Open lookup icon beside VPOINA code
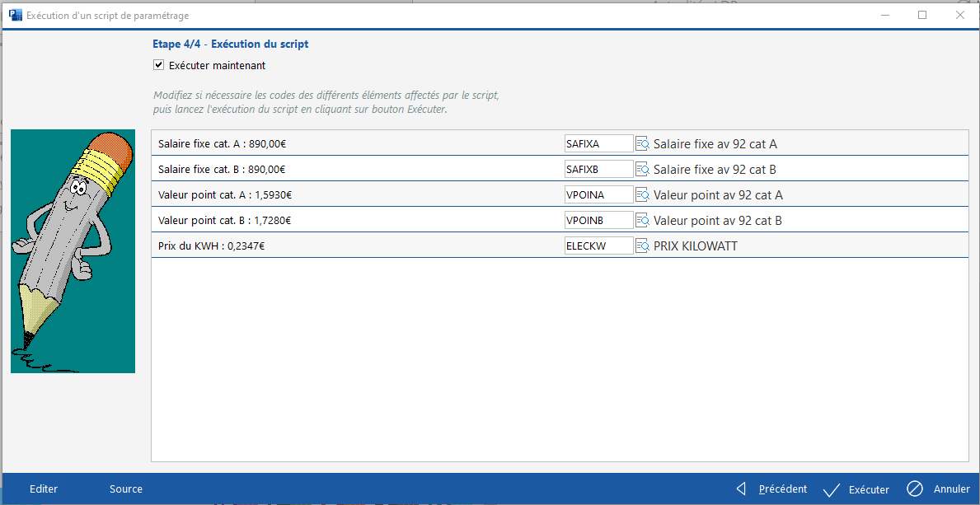Screen dimensions: 980x505 pyautogui.click(x=642, y=195)
